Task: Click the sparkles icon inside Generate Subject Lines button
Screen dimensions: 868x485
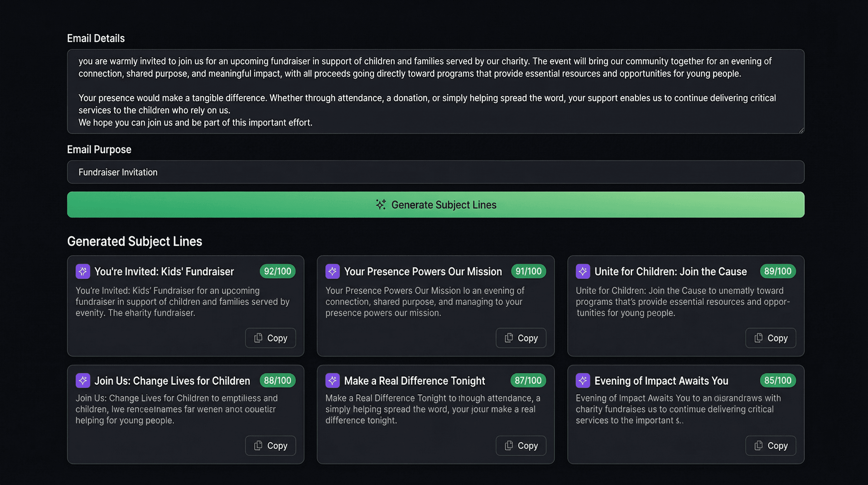Action: 381,204
